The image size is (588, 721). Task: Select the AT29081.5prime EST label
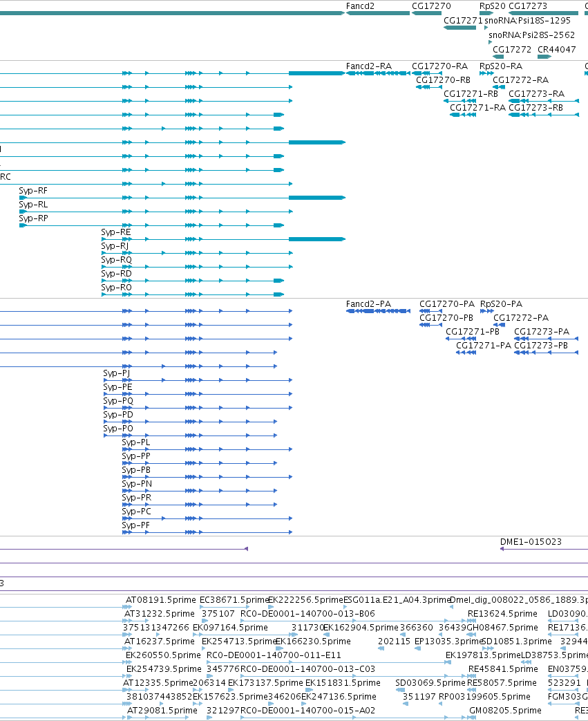162,711
